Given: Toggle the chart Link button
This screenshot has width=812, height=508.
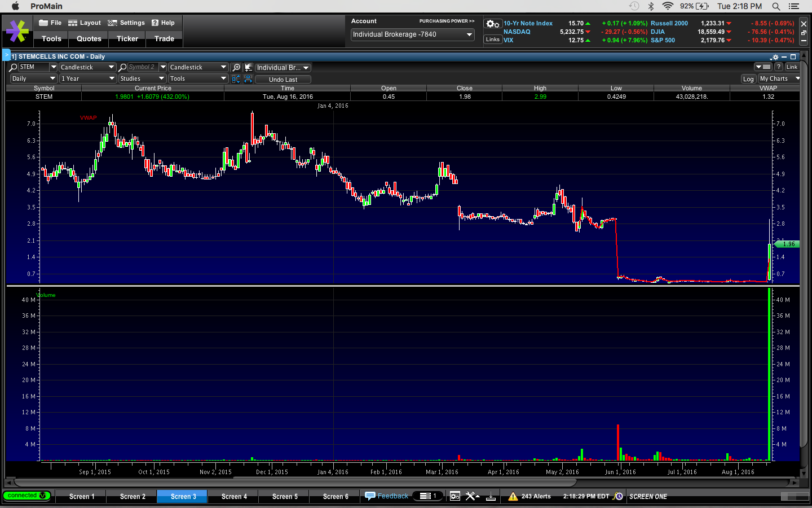Looking at the screenshot, I should [792, 67].
